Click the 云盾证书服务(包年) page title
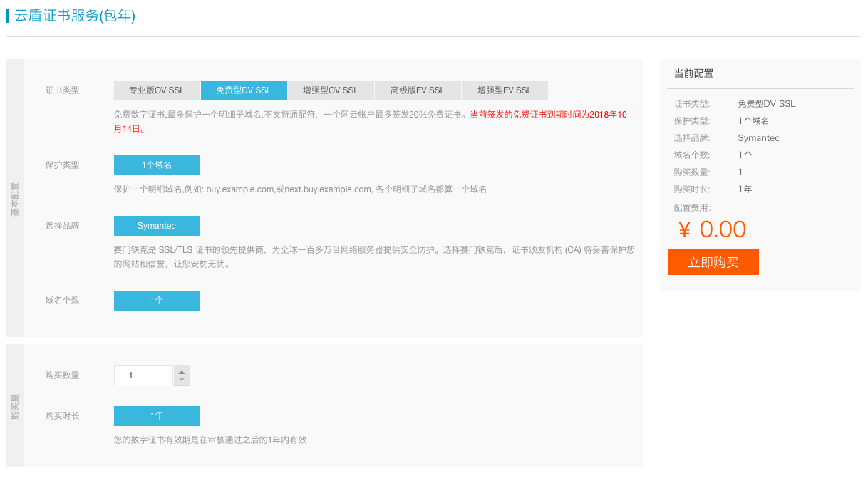 pyautogui.click(x=75, y=15)
